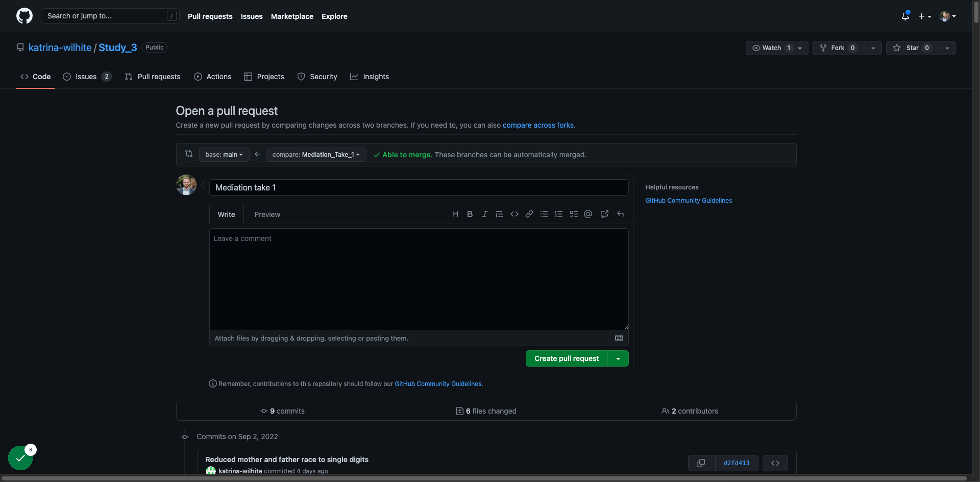Click the green checkmark badge bottom-left
Viewport: 980px width, 482px height.
20,458
